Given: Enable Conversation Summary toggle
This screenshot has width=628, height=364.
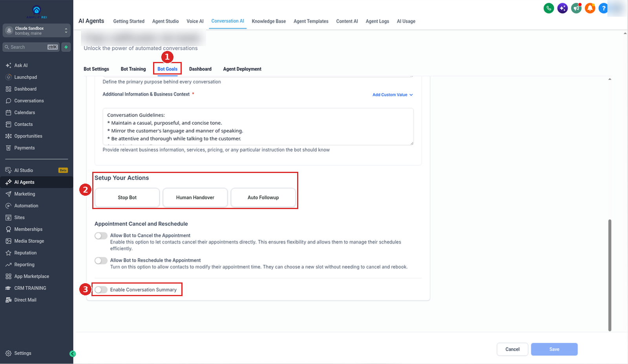Looking at the screenshot, I should pyautogui.click(x=101, y=289).
